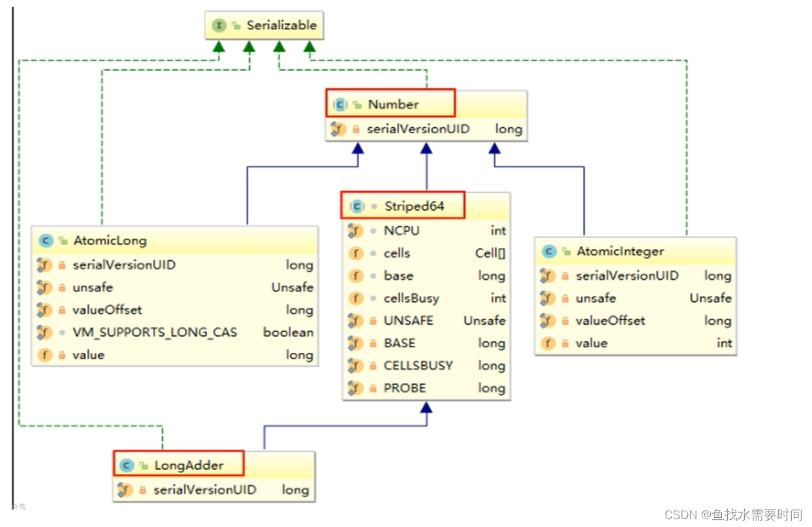Click the LongAdder class icon

127,466
